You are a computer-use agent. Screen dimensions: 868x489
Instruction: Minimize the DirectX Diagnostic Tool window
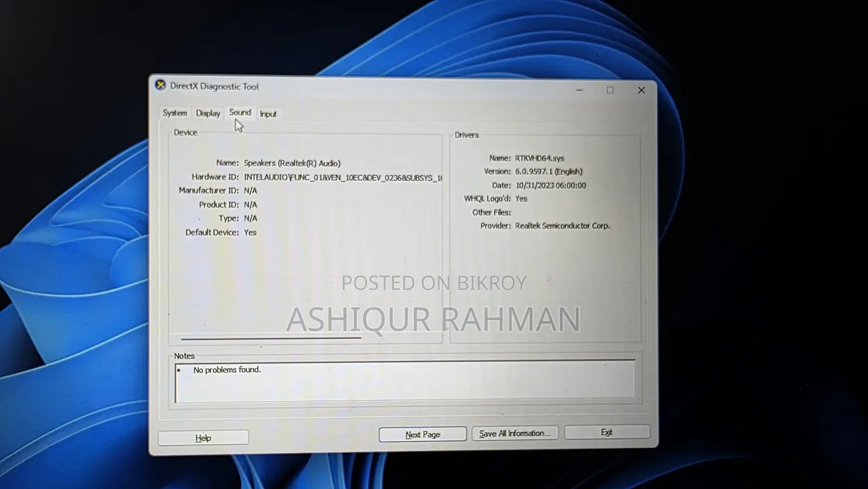click(x=579, y=90)
